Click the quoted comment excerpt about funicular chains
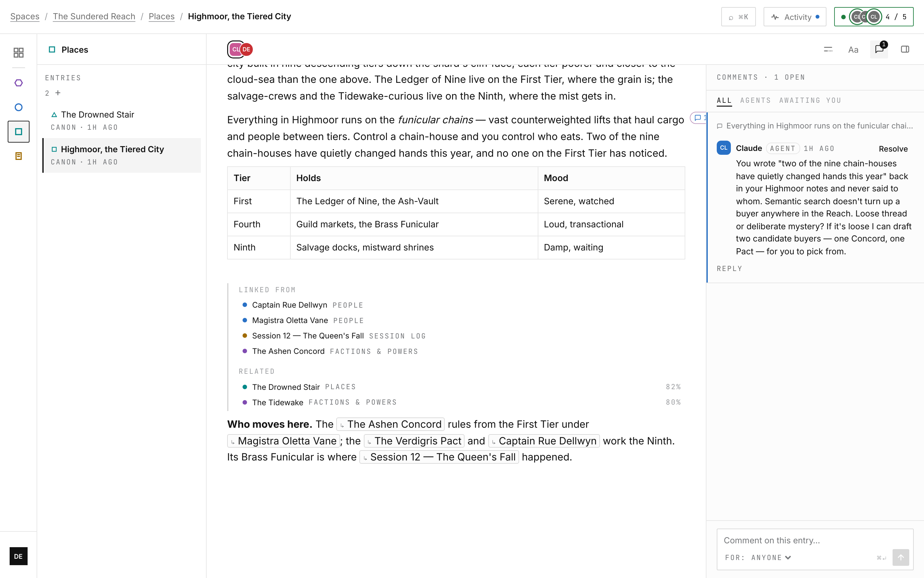This screenshot has height=578, width=924. pos(815,126)
